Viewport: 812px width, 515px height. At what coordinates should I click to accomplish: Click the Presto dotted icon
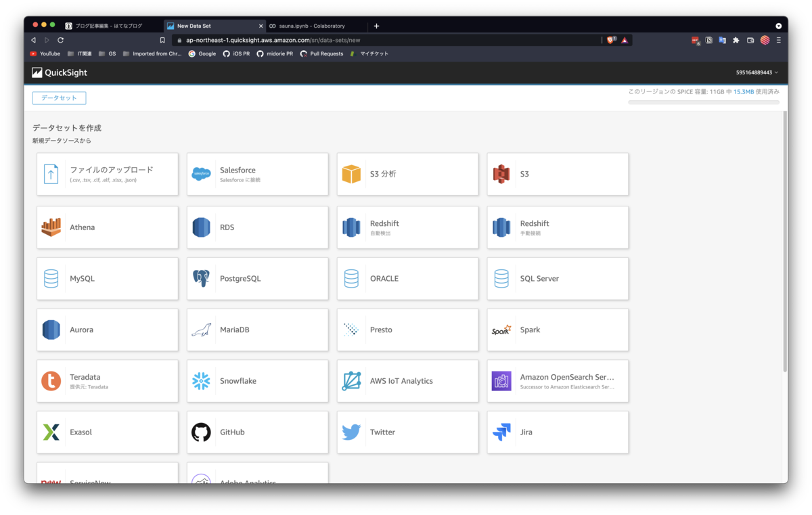pyautogui.click(x=351, y=330)
